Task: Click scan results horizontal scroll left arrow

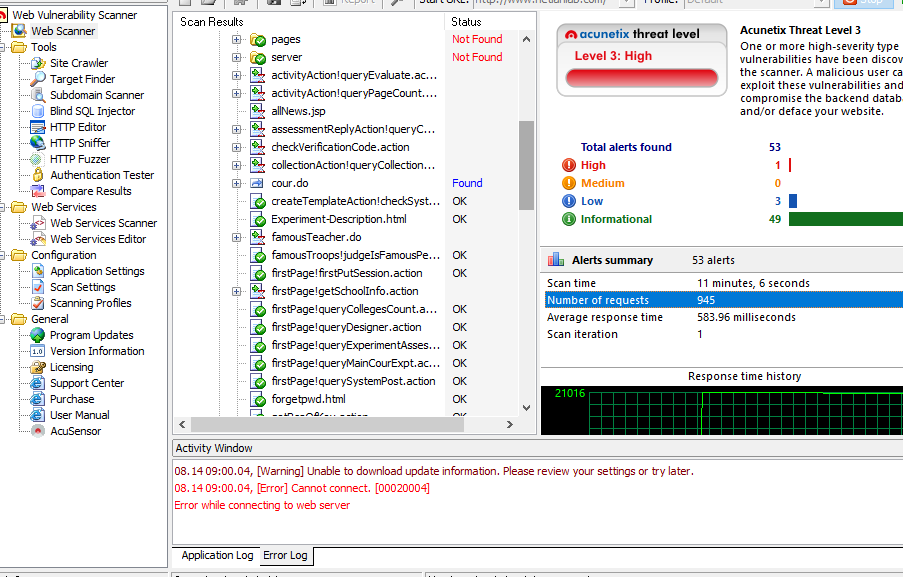Action: point(183,424)
